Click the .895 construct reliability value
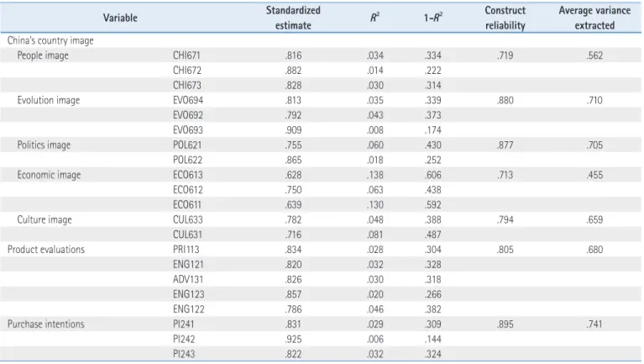Screen dimensions: 644x364 click(x=505, y=324)
